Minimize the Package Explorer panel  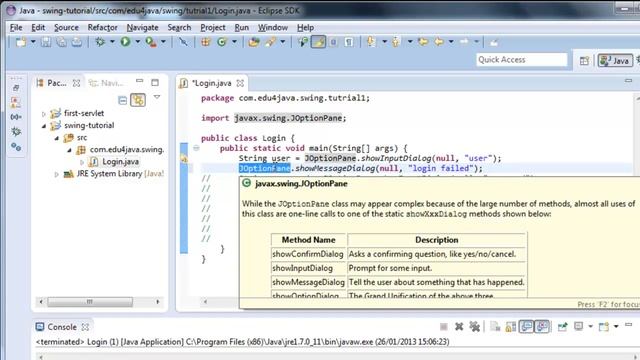coord(140,81)
